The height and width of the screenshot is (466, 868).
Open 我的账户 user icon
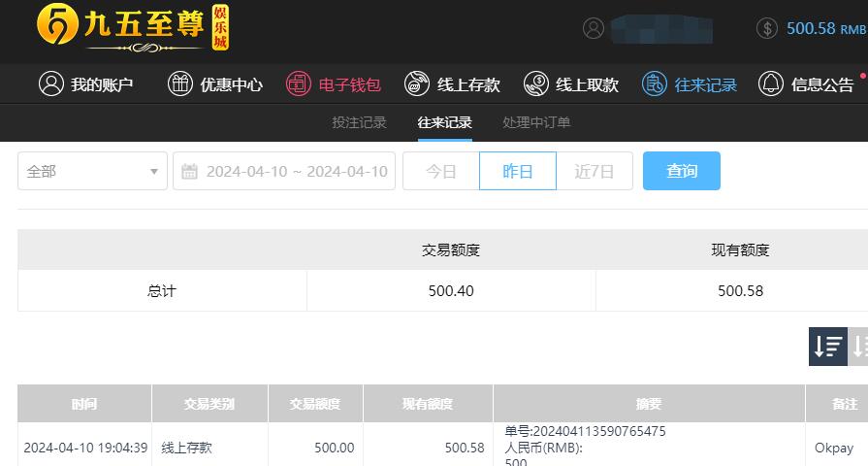click(x=51, y=83)
